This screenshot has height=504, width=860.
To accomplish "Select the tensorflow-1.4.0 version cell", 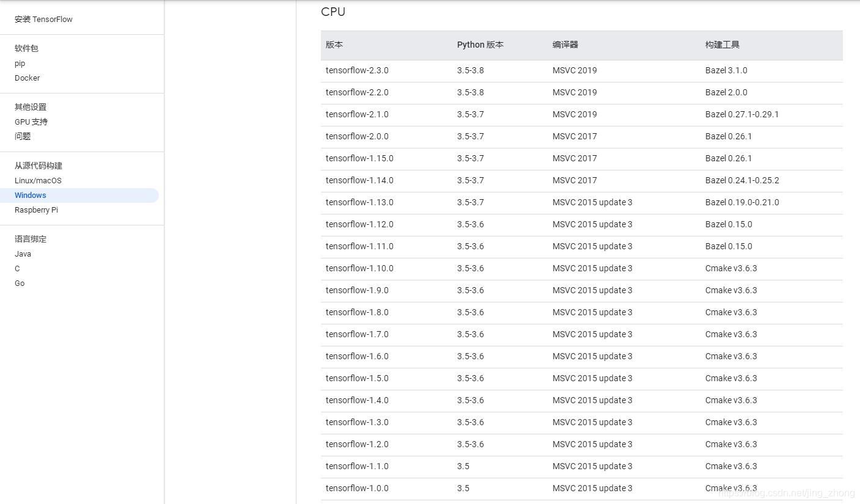I will [x=357, y=400].
